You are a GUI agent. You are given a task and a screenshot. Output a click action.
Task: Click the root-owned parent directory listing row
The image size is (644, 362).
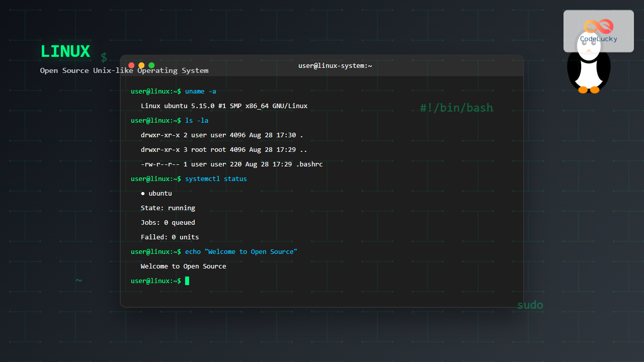224,150
